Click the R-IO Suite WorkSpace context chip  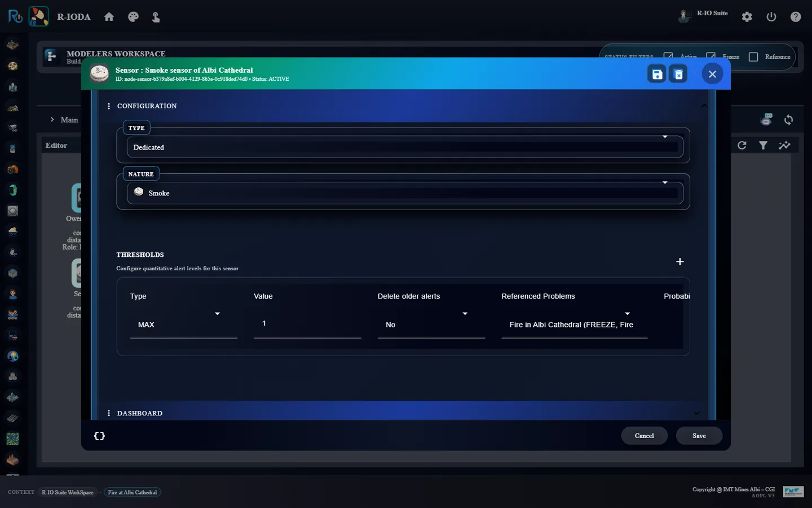[x=68, y=492]
